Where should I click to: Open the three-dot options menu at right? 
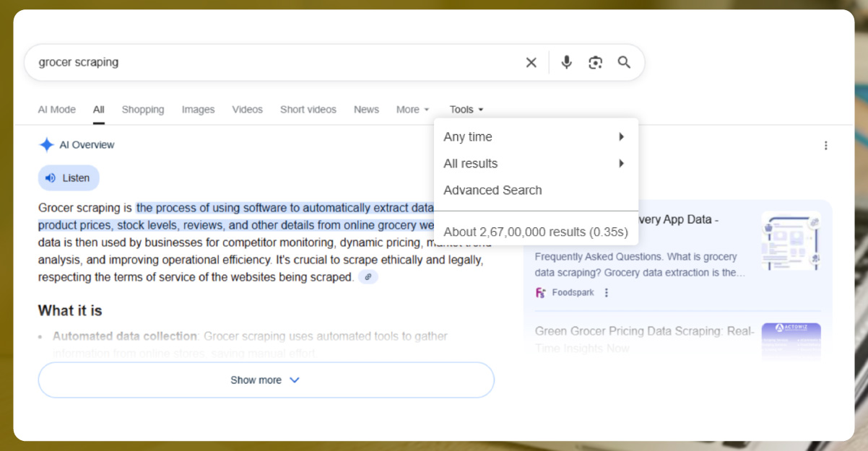(825, 146)
